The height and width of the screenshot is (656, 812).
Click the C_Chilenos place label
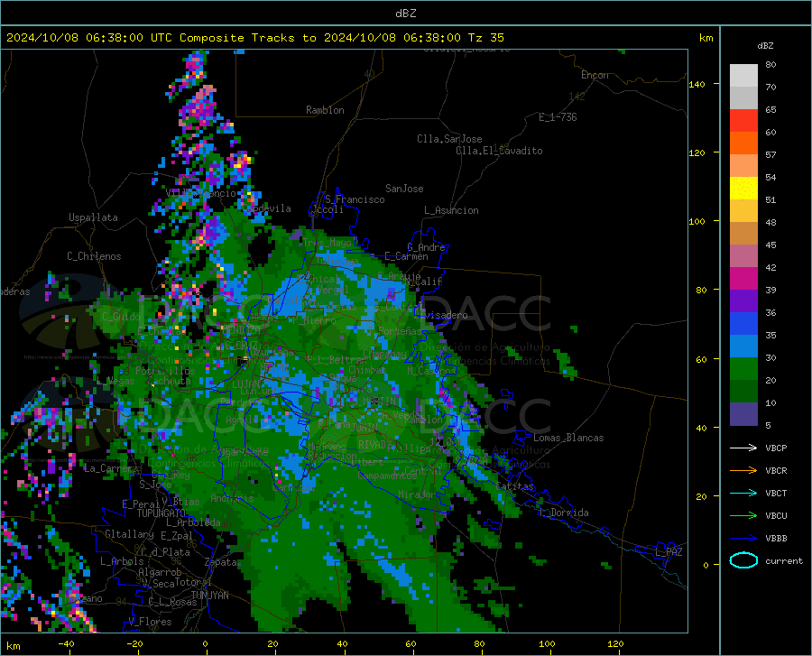(94, 256)
